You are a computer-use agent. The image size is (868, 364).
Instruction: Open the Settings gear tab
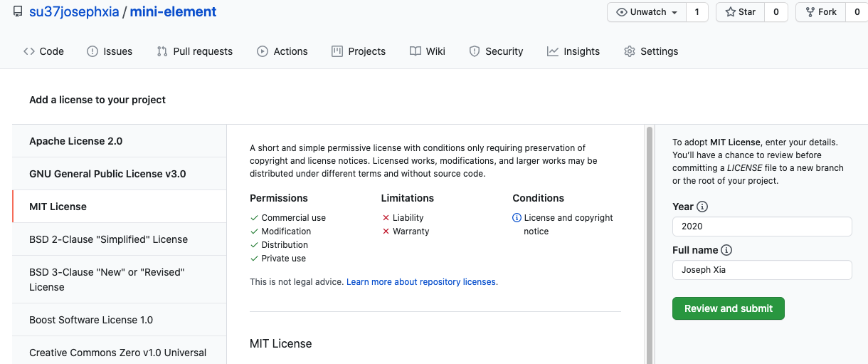click(650, 51)
